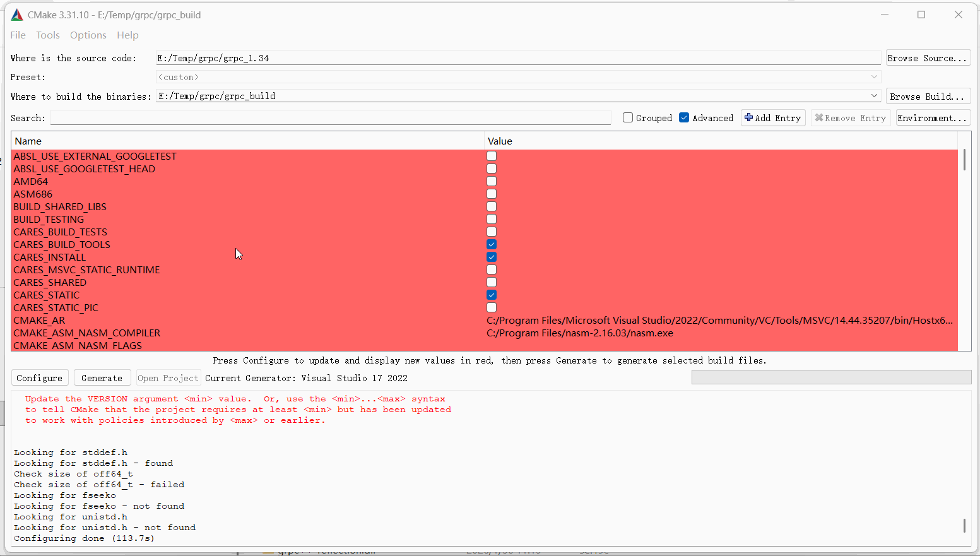Expand the build binaries path dropdown
Viewport: 980px width, 556px height.
point(874,96)
